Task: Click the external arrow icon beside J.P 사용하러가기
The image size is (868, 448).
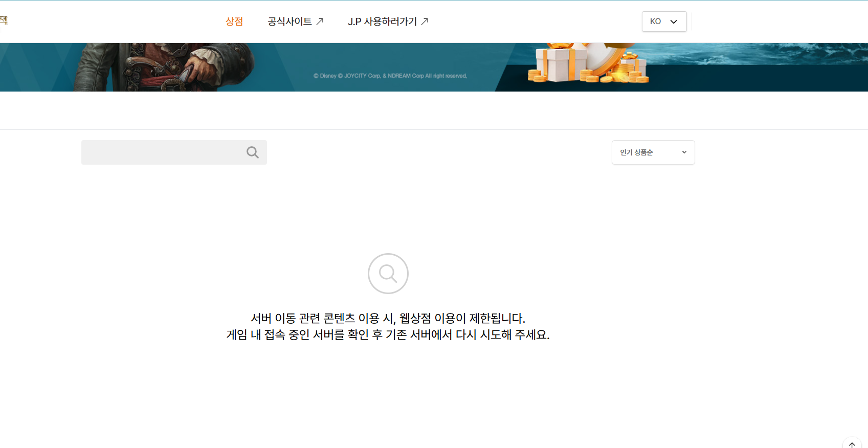Action: coord(425,21)
